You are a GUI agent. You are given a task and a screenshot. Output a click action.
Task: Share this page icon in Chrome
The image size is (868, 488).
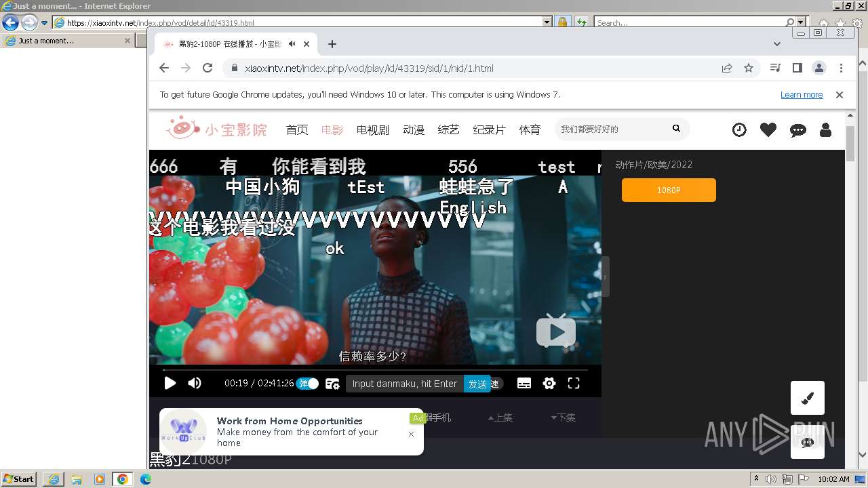pyautogui.click(x=727, y=68)
